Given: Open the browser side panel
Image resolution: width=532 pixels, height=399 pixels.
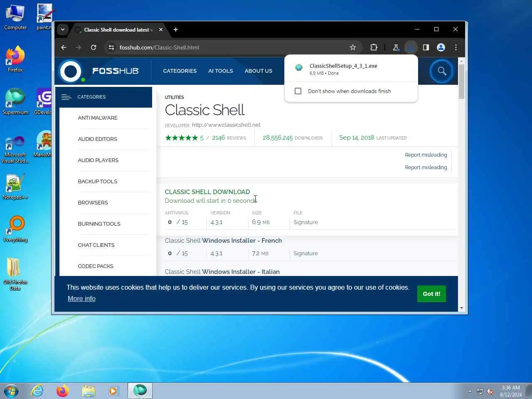Looking at the screenshot, I should (x=426, y=47).
